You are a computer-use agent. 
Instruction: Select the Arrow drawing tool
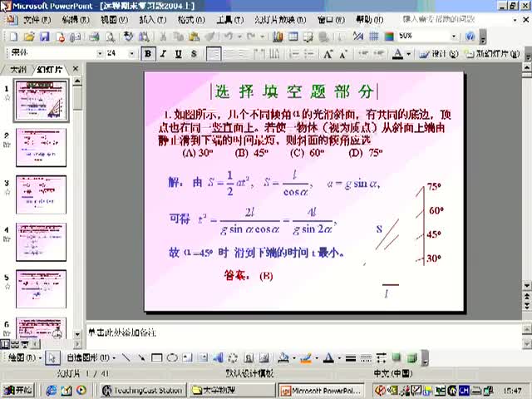141,357
